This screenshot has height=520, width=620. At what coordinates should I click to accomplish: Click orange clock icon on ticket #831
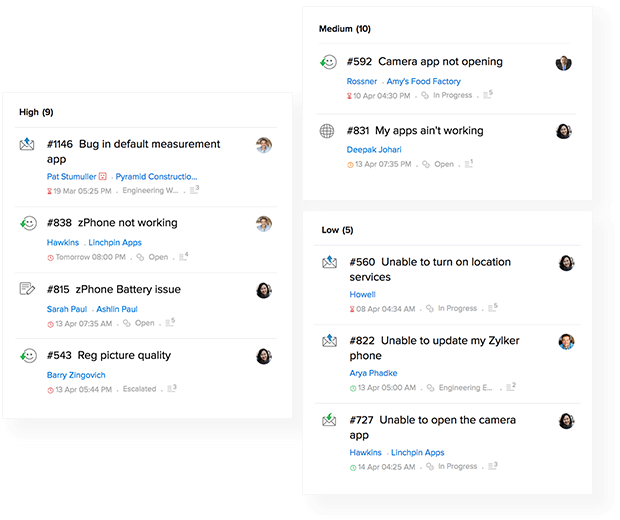coord(350,165)
